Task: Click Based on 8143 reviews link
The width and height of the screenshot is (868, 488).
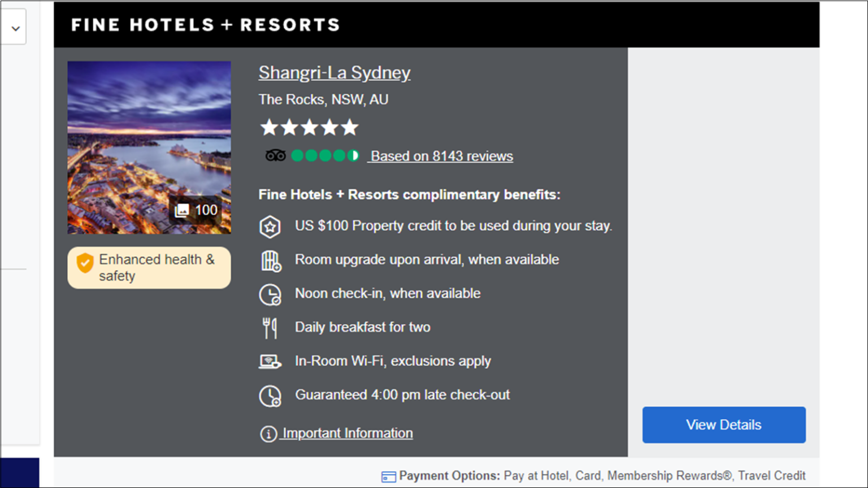Action: [440, 156]
